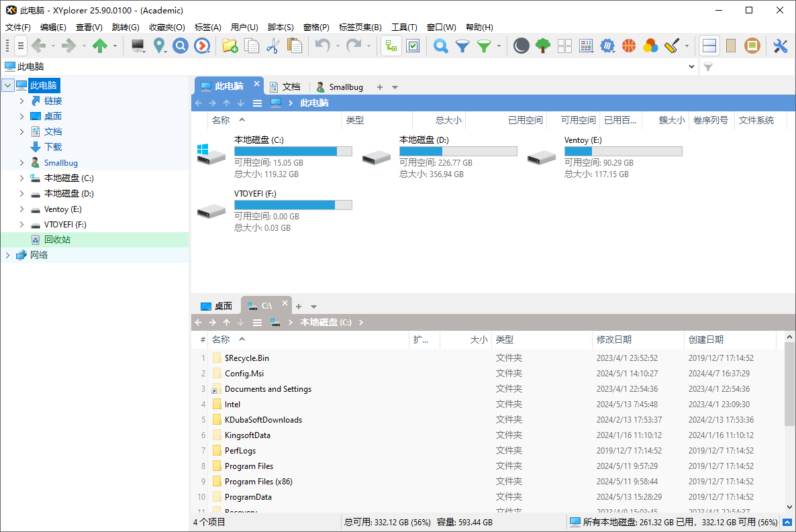This screenshot has width=796, height=532.
Task: Click the round blue magnifier toolbar icon
Action: [181, 46]
